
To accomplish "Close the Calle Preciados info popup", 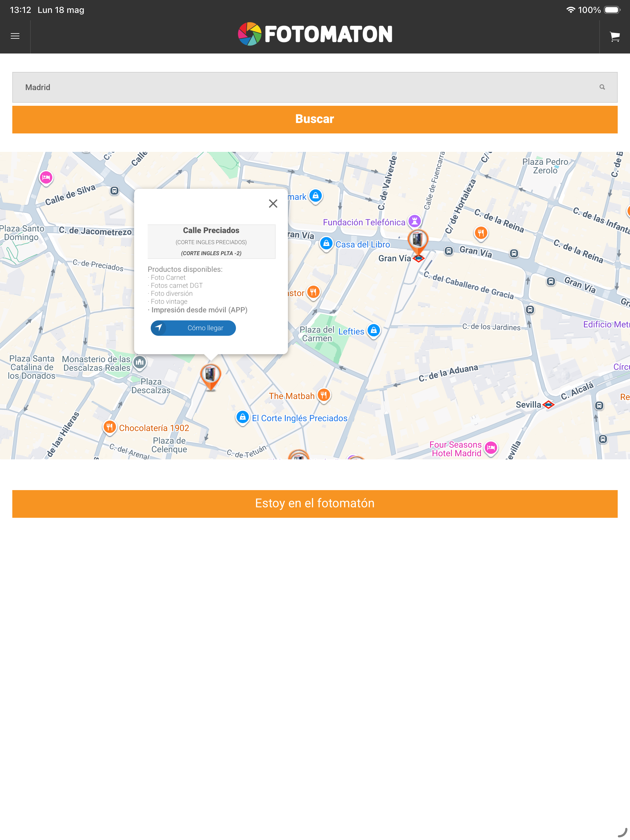I will (x=273, y=204).
